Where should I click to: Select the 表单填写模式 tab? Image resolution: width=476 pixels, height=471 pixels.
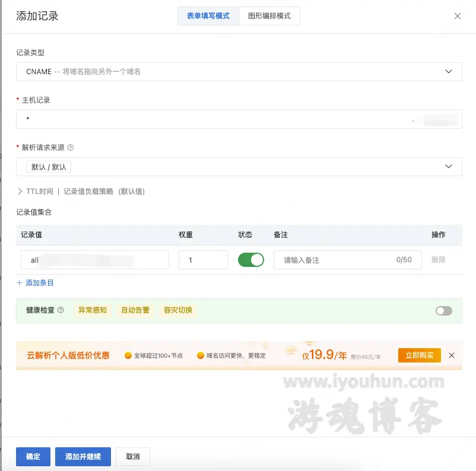point(207,16)
